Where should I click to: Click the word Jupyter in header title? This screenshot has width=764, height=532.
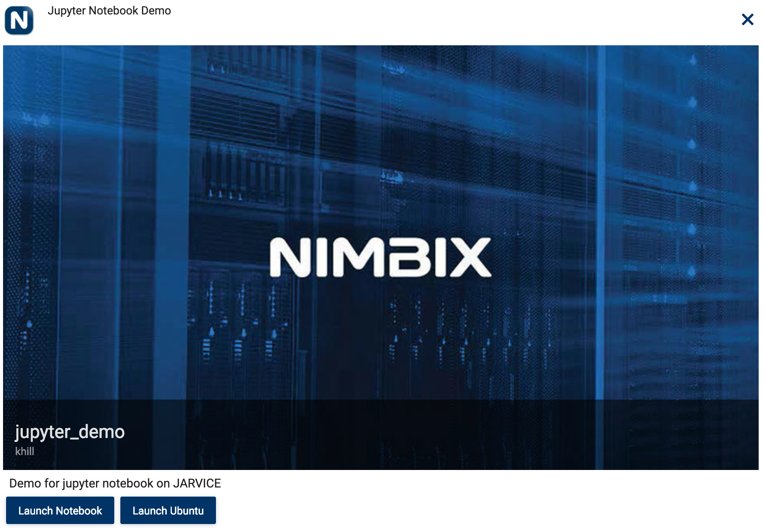(x=66, y=11)
